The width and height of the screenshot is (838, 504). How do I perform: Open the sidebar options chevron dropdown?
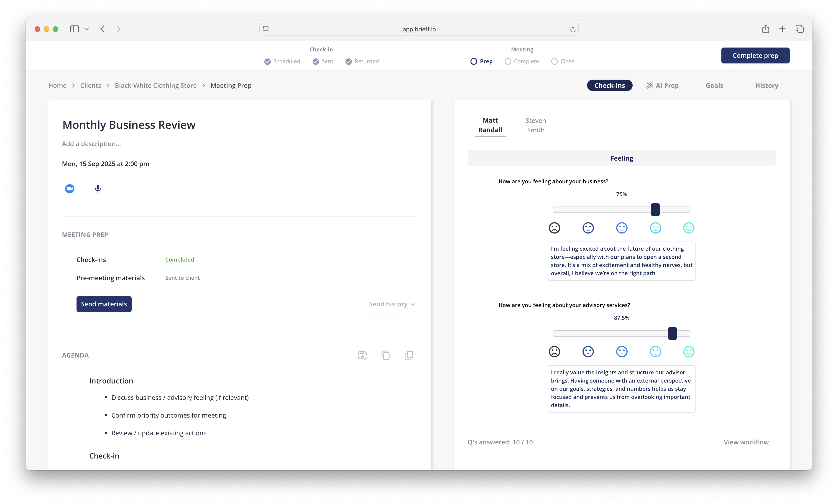(87, 29)
